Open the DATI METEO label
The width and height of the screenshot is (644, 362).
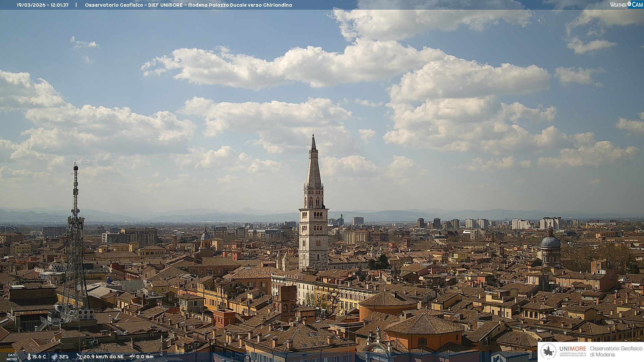click(x=11, y=357)
